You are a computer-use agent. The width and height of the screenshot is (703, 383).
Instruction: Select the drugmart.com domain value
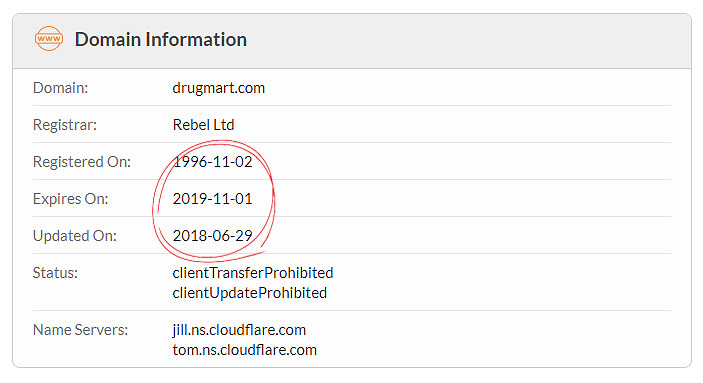(x=218, y=88)
